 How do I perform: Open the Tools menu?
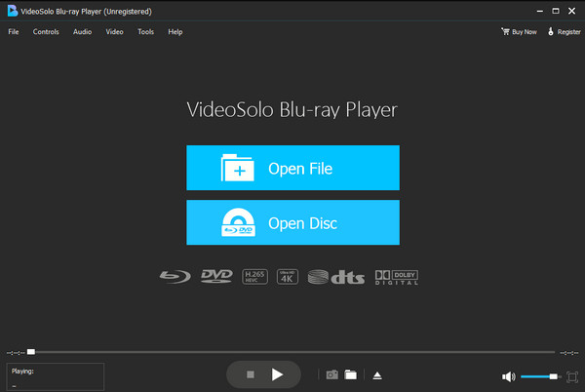pos(145,32)
